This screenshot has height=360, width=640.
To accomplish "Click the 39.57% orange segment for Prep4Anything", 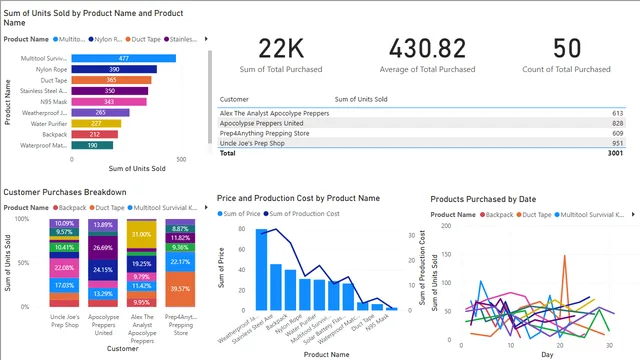I will coord(180,289).
